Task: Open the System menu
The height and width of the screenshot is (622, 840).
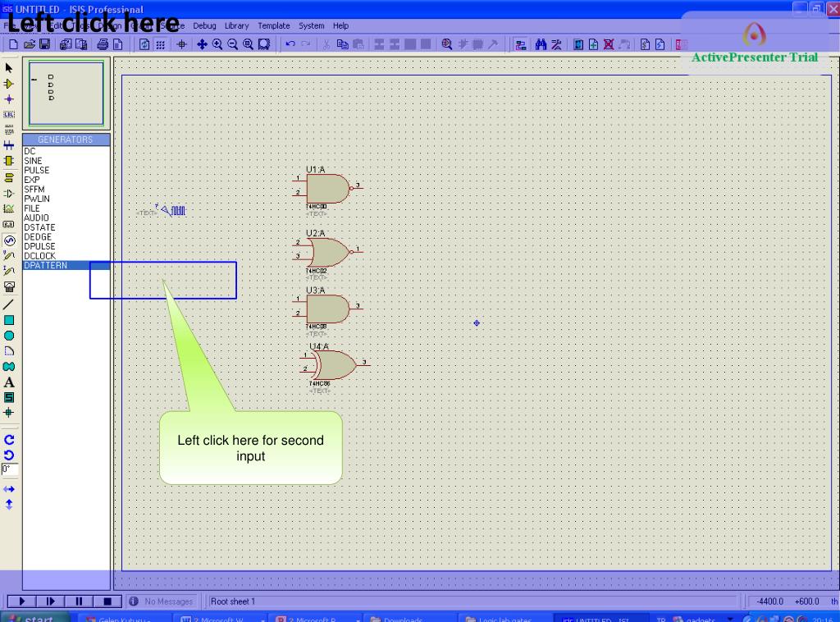Action: (311, 25)
